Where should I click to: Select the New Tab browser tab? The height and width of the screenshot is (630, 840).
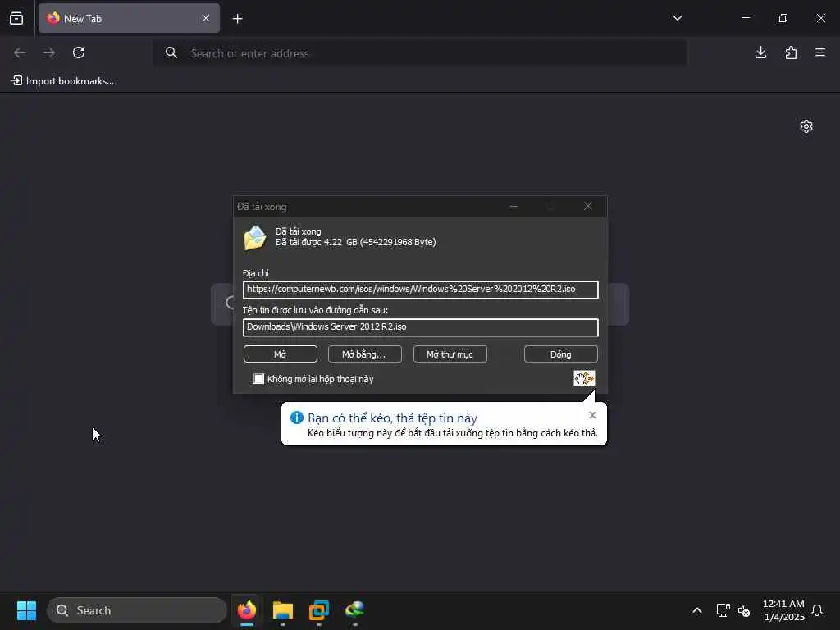pos(129,18)
